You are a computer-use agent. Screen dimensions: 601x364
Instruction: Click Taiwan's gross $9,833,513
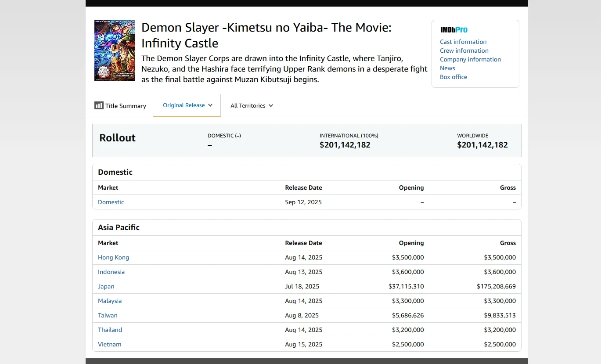tap(500, 315)
